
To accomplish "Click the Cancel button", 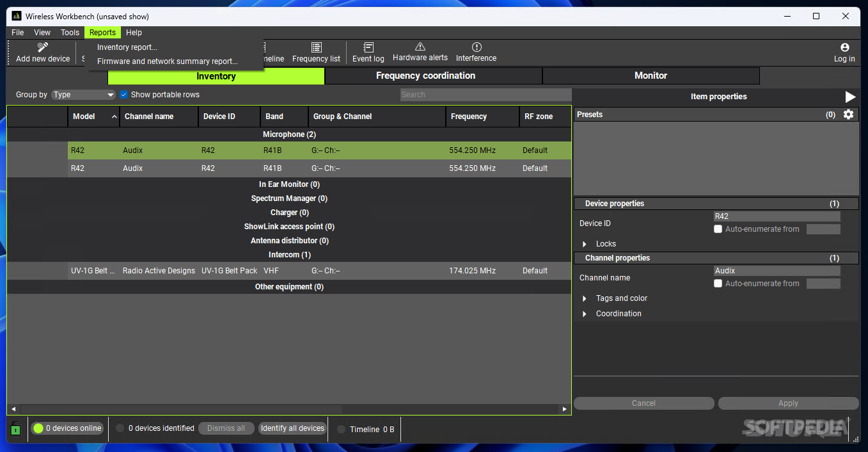I will (x=643, y=403).
